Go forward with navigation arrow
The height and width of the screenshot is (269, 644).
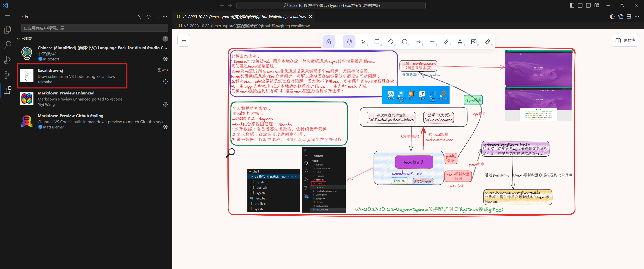point(230,5)
